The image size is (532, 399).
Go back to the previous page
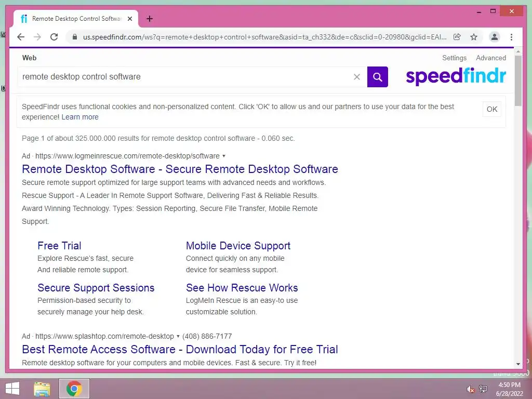coord(21,37)
